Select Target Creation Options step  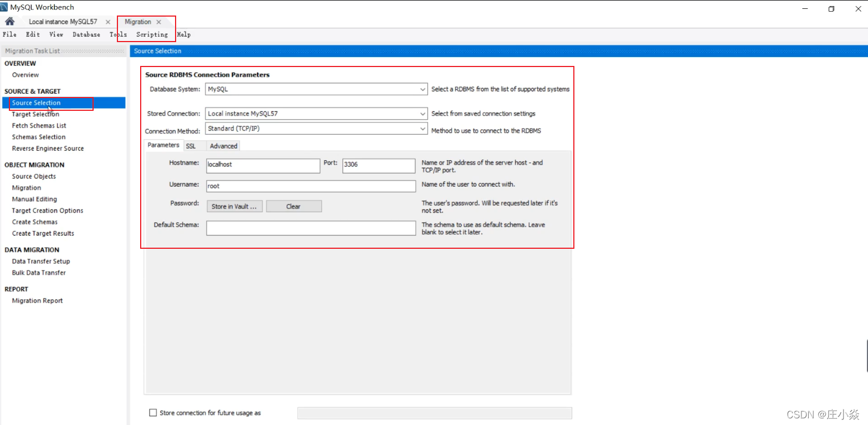[x=48, y=211]
